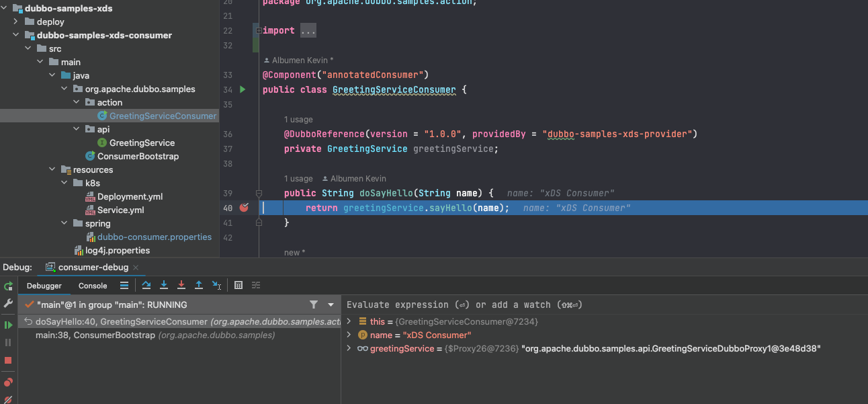The height and width of the screenshot is (404, 868).
Task: Stop the debug session with the red square
Action: [x=8, y=361]
